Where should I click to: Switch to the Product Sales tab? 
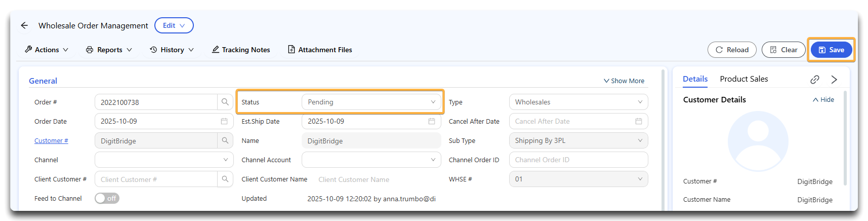743,79
